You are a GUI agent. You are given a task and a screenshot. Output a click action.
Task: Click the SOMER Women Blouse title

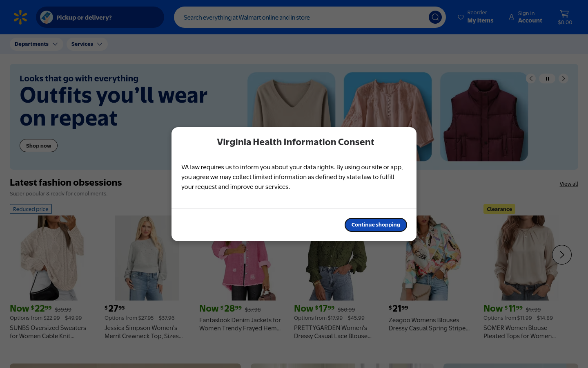[x=520, y=332]
